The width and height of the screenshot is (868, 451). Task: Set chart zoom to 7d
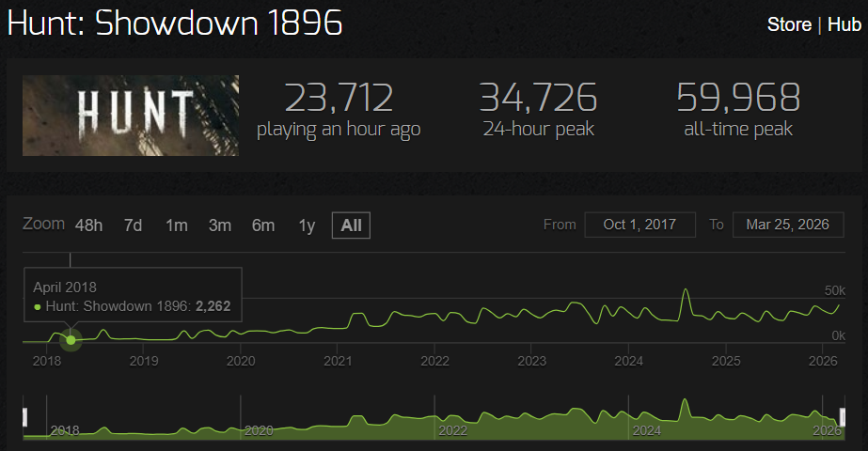(133, 225)
